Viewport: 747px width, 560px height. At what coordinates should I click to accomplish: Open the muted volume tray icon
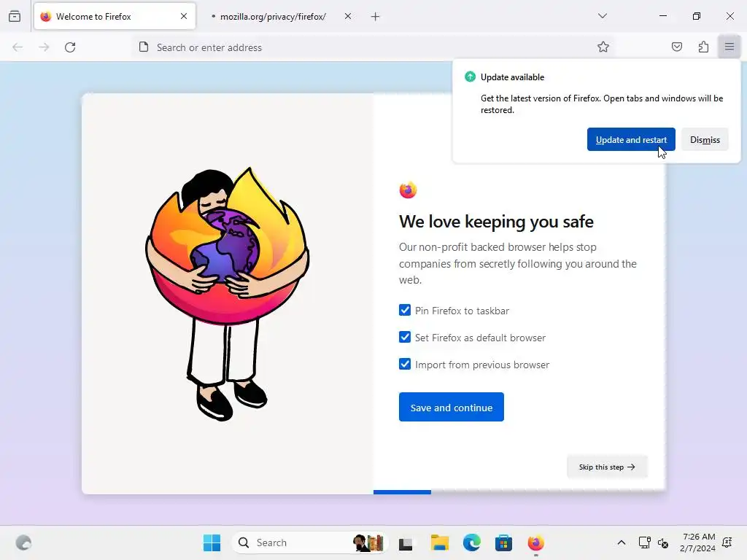[662, 542]
